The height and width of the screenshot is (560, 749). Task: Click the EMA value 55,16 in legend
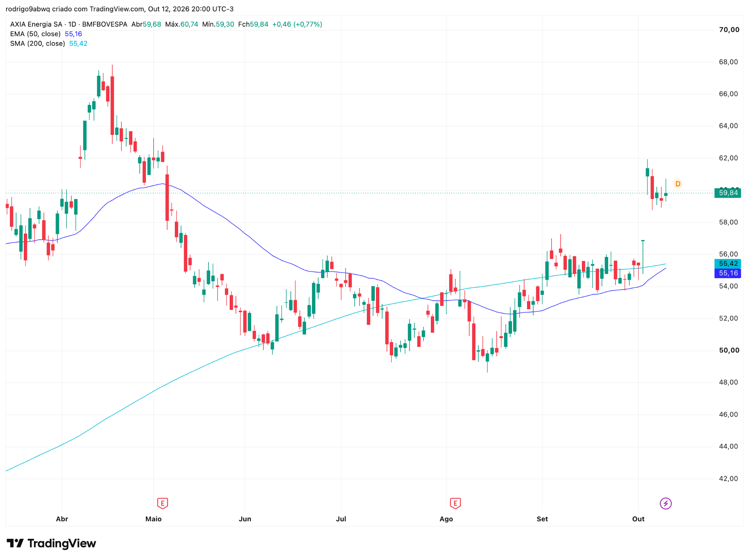pos(74,34)
